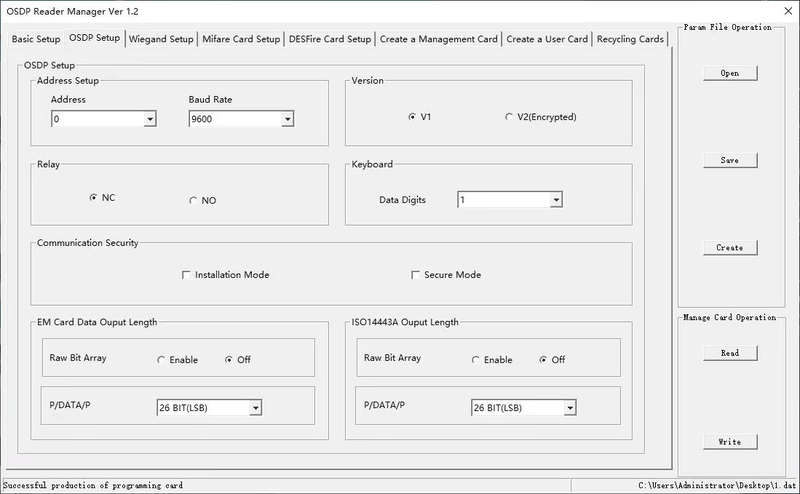Click the Write manage card button

click(730, 442)
